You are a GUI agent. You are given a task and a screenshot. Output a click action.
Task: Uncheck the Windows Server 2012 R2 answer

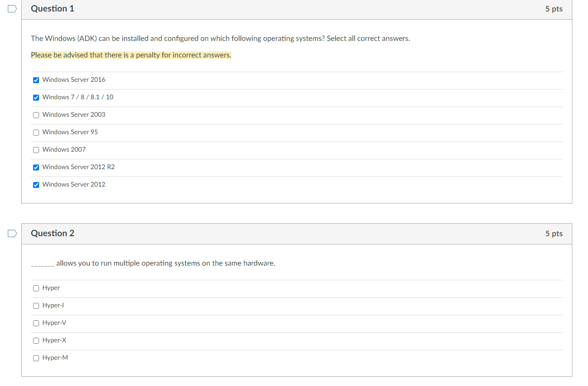point(36,167)
